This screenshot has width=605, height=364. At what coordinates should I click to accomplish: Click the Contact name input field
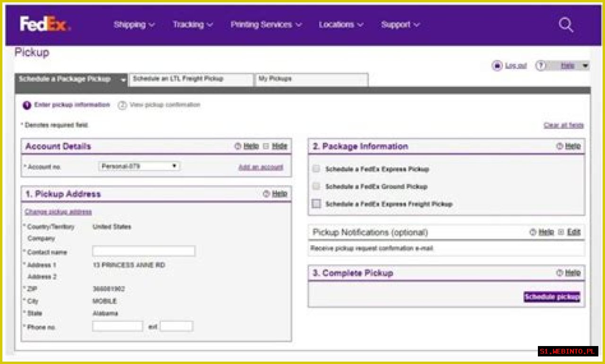[x=144, y=251]
